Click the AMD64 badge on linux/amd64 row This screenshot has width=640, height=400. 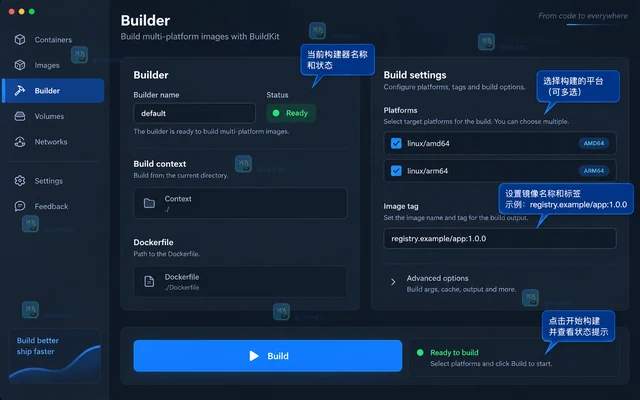(x=593, y=143)
